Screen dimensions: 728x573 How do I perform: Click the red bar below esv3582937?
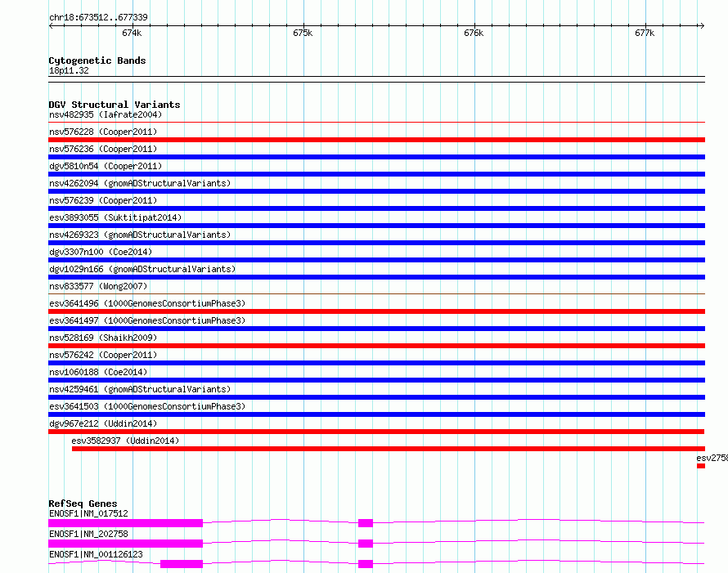pos(389,449)
